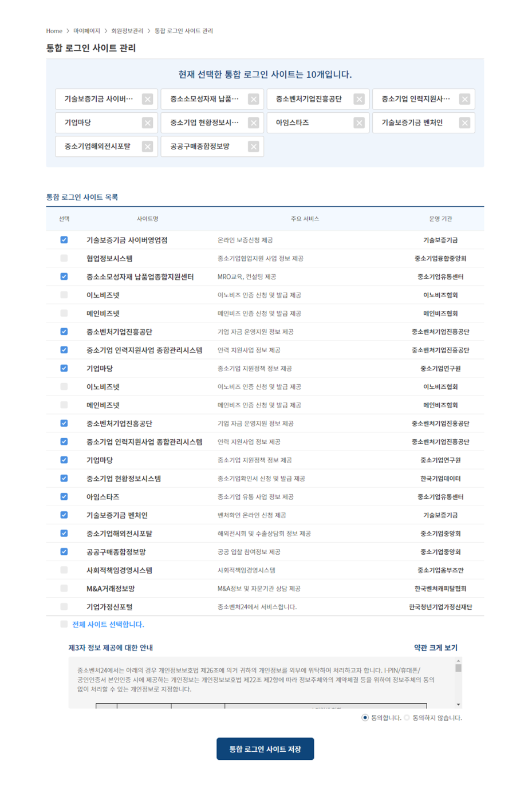Click the 기업가정신포털 site name

tap(109, 606)
